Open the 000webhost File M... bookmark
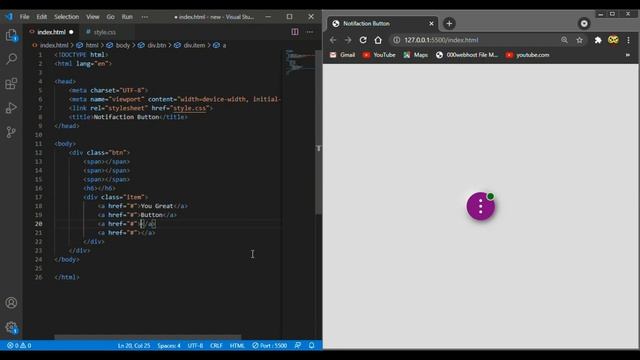The image size is (640, 360). 467,55
